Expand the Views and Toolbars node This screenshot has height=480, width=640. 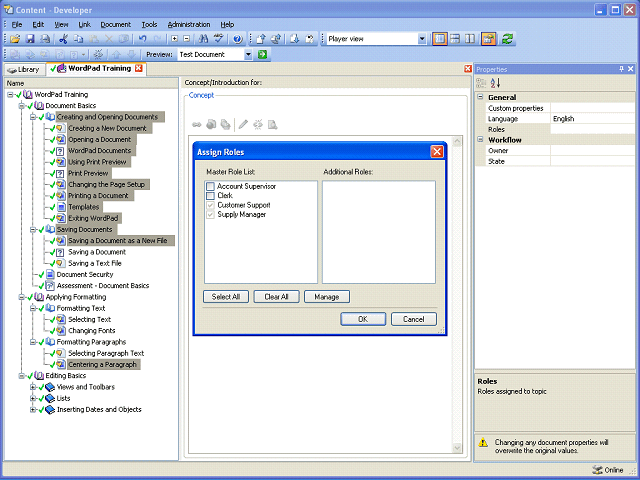(x=33, y=387)
